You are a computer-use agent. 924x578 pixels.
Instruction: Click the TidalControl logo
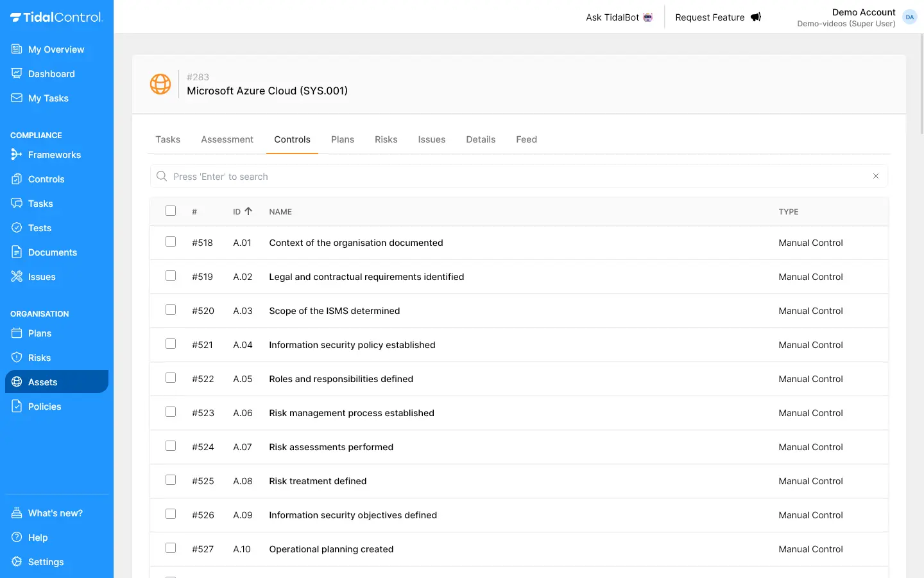[56, 17]
